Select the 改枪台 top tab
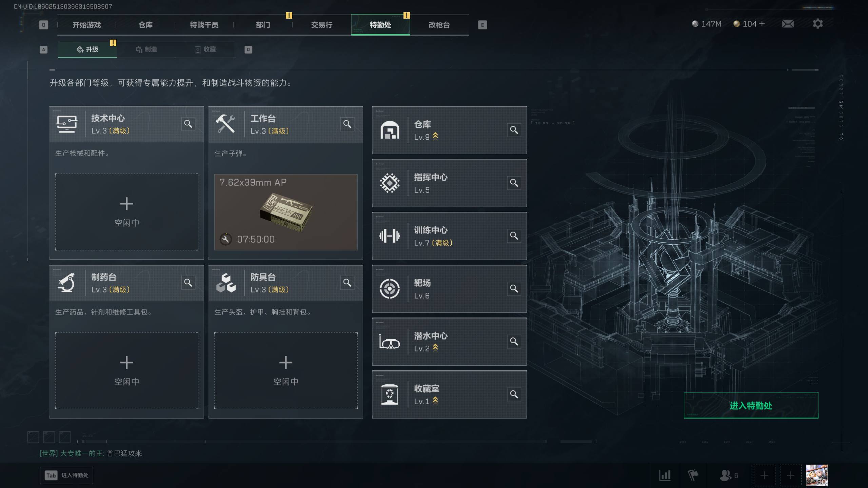The image size is (868, 488). point(439,25)
